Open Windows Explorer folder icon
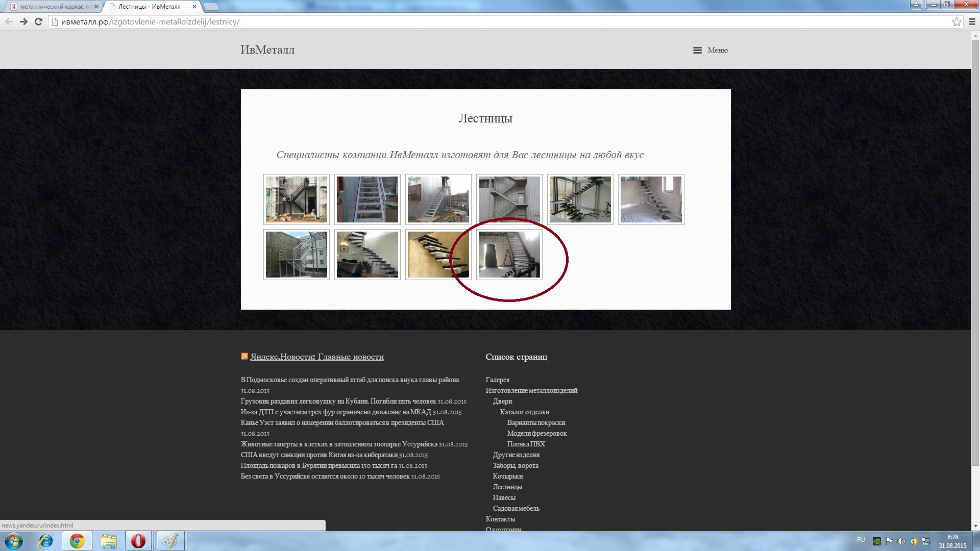The image size is (980, 551). point(108,541)
